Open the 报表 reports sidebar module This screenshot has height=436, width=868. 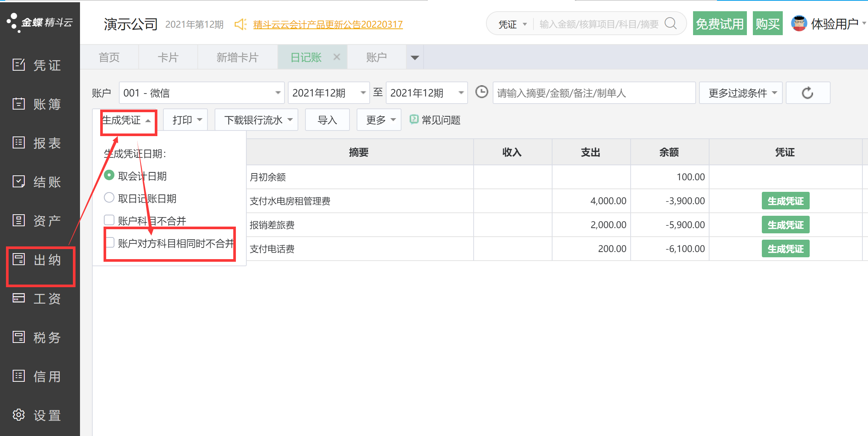[37, 143]
